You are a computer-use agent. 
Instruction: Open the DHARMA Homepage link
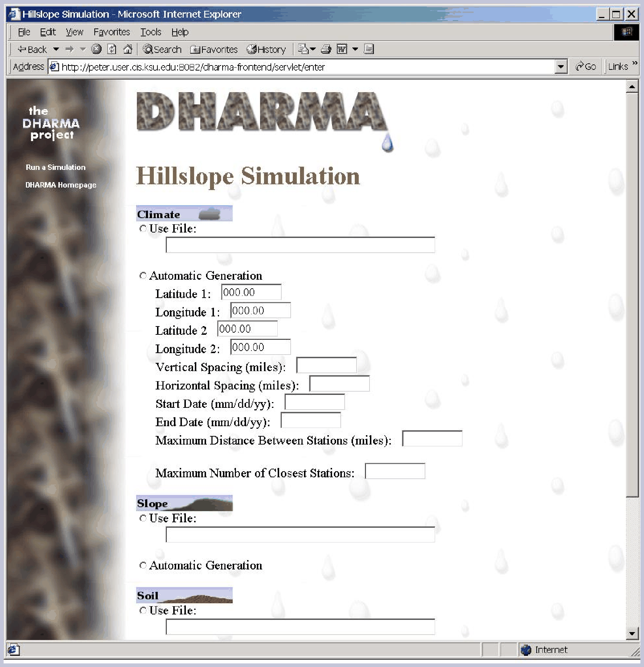(61, 185)
